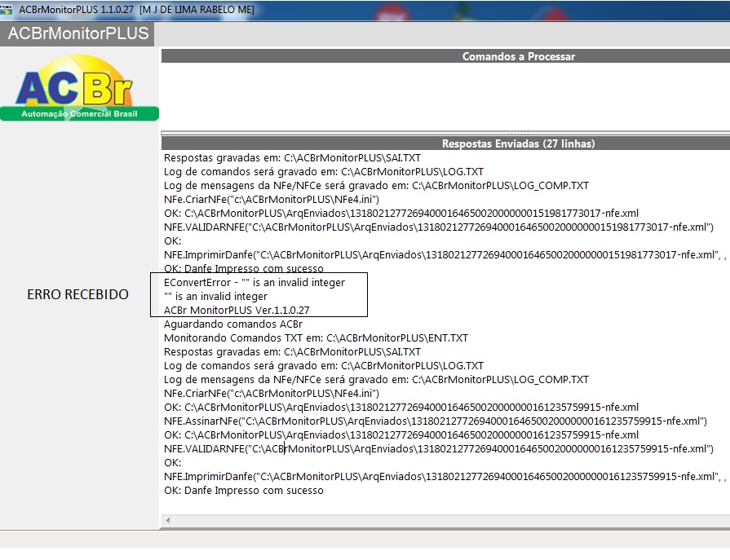This screenshot has height=560, width=730.
Task: Click the 'ACBr MonitorPLUS Ver.1.1.0.27' line
Action: [237, 311]
